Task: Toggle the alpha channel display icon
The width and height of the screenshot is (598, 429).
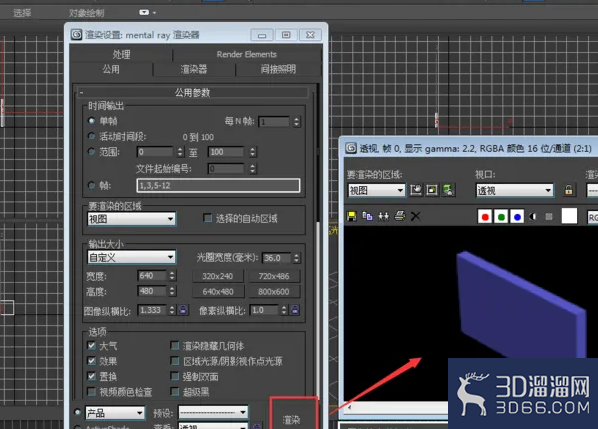Action: click(x=533, y=217)
